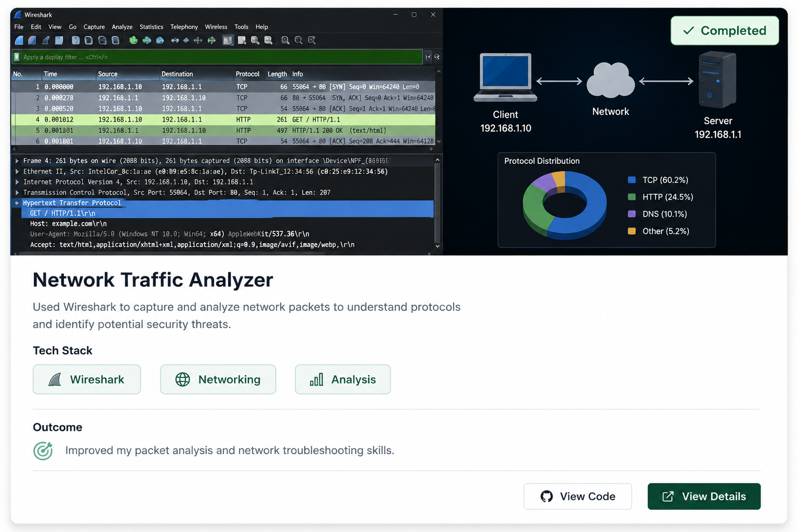The width and height of the screenshot is (798, 532).
Task: Click the Outcome target icon
Action: click(43, 450)
